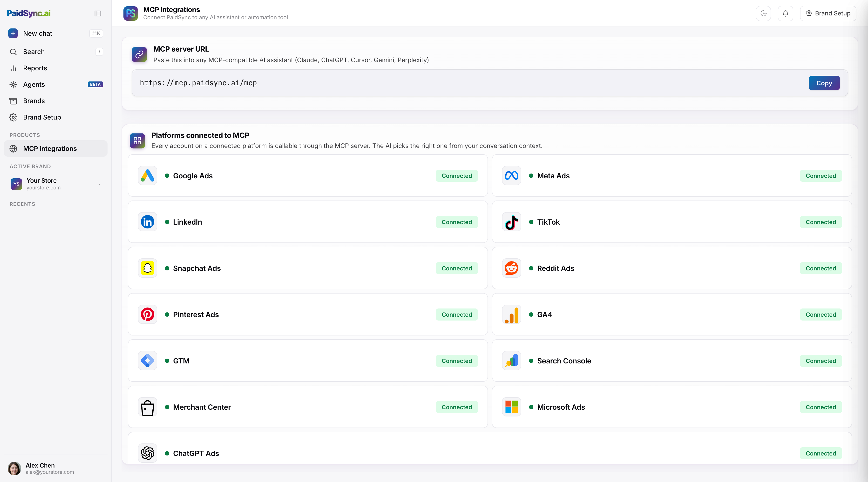Click the Reddit Ads Connected badge
The image size is (868, 482).
(x=821, y=268)
